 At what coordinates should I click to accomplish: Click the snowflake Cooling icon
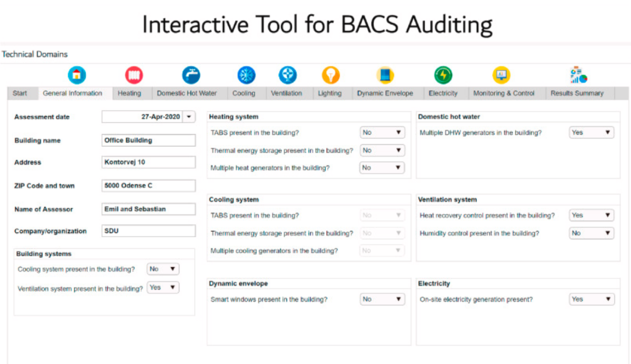click(246, 75)
